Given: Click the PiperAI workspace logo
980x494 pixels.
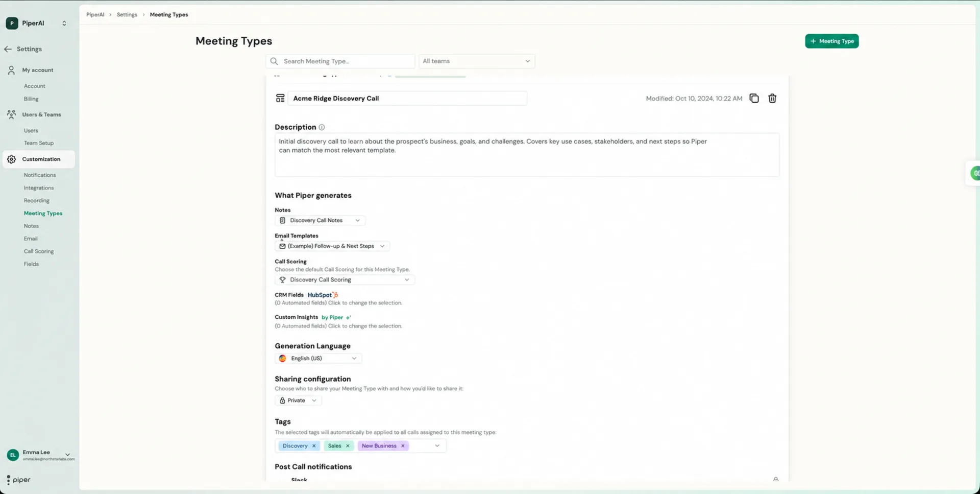Looking at the screenshot, I should pos(12,23).
